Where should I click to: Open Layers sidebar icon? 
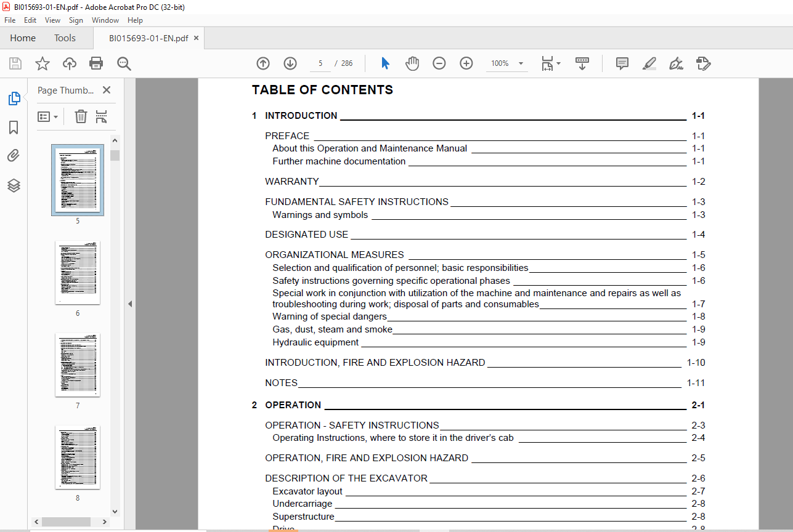tap(14, 185)
